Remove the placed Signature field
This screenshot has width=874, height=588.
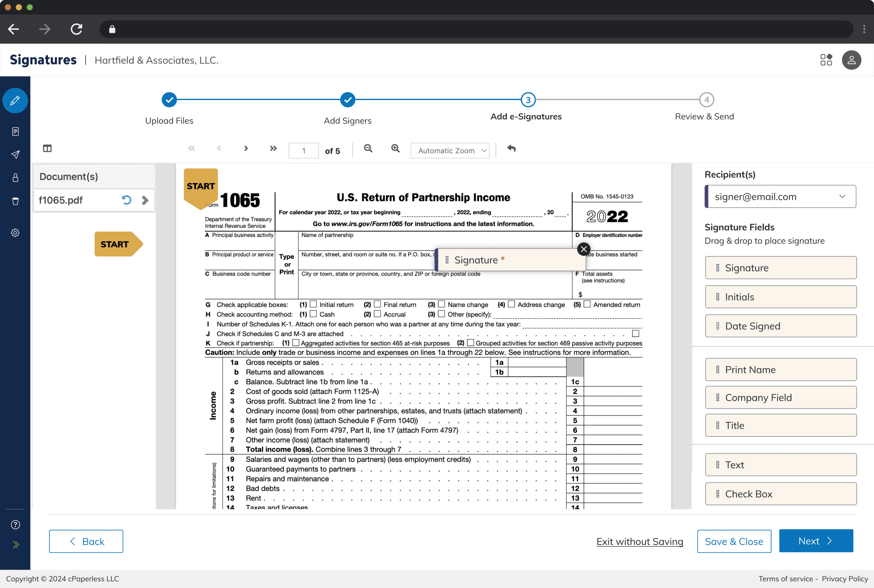[x=583, y=249]
